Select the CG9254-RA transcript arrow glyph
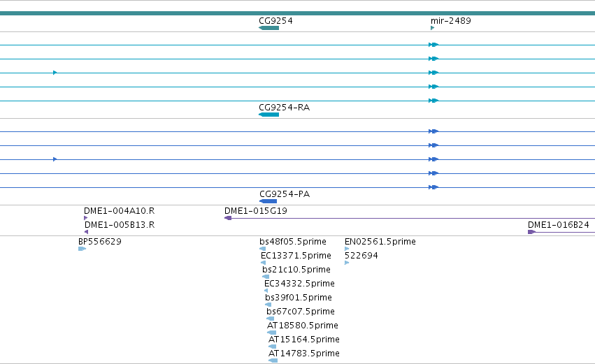Image resolution: width=595 pixels, height=364 pixels. [x=268, y=115]
